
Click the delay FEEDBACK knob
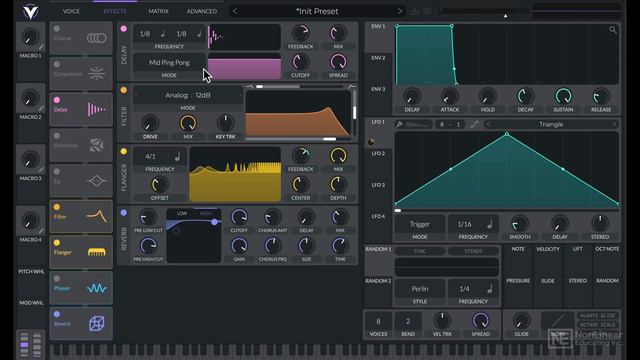tap(301, 33)
